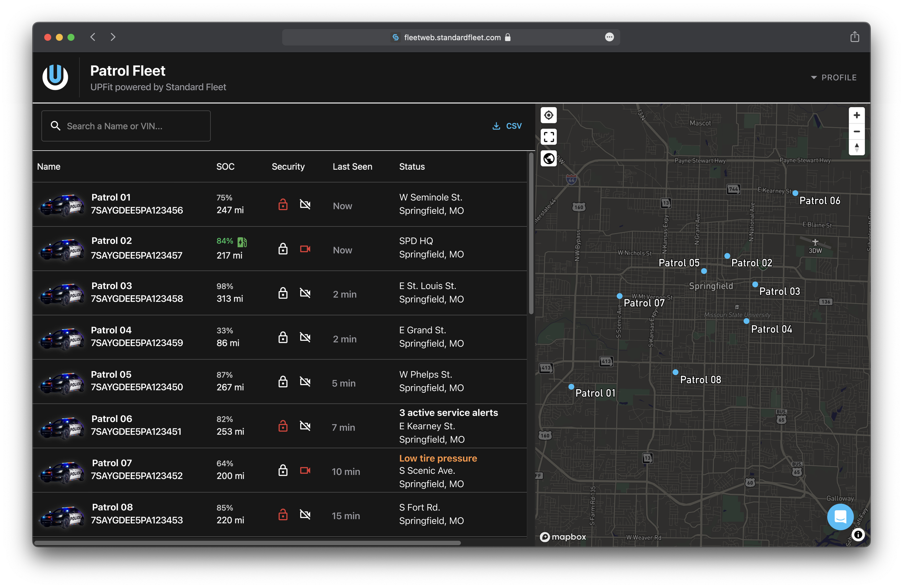Click Patrol 02 charging battery icon
This screenshot has width=903, height=588.
coord(242,241)
